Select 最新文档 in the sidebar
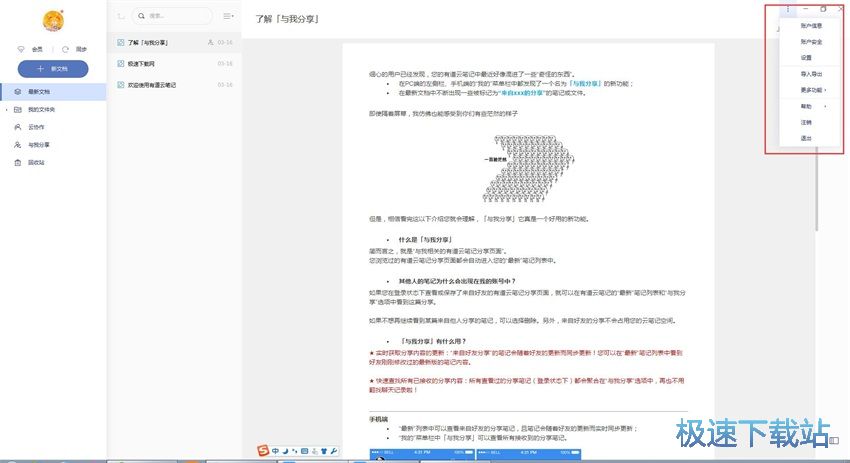 [x=53, y=92]
